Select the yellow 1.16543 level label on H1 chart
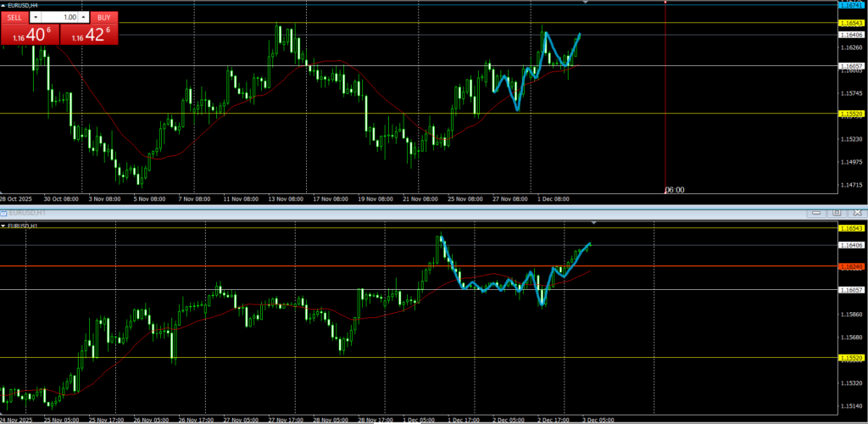The width and height of the screenshot is (868, 424). pyautogui.click(x=850, y=228)
